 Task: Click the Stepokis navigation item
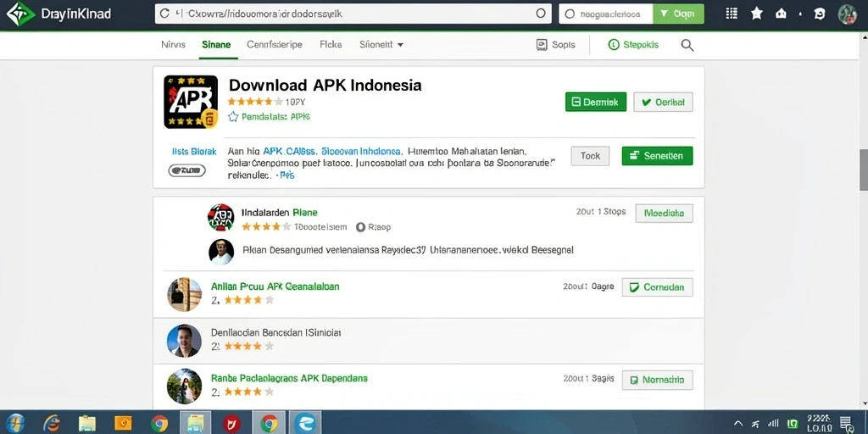pos(633,45)
